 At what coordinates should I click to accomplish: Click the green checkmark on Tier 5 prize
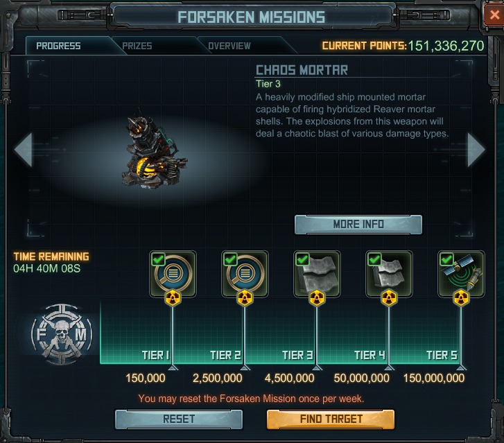pos(446,259)
